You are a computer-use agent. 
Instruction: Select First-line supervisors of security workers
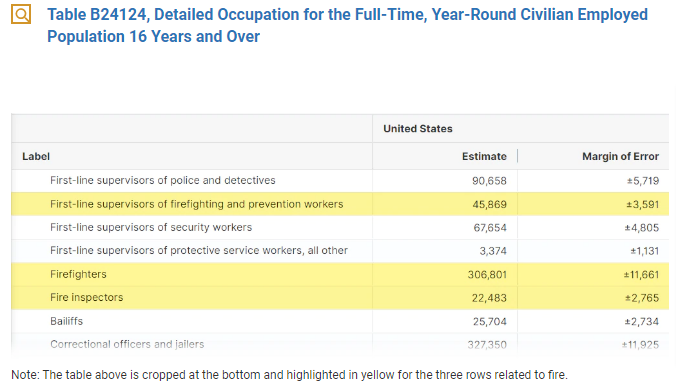coord(151,227)
